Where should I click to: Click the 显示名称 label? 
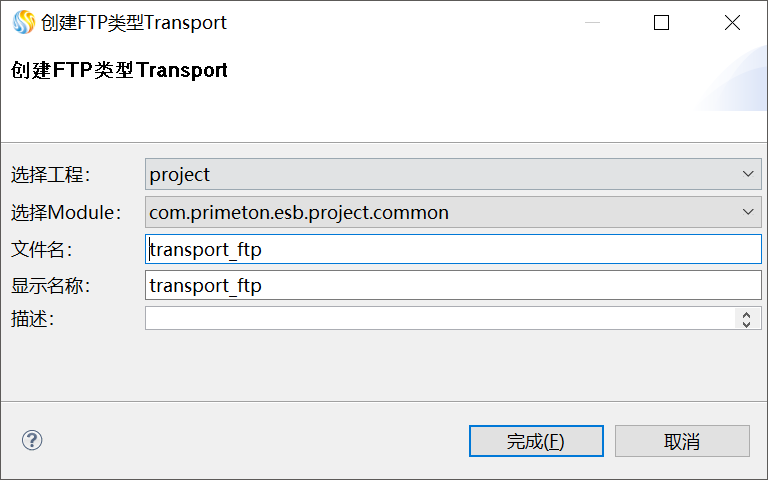click(x=51, y=286)
